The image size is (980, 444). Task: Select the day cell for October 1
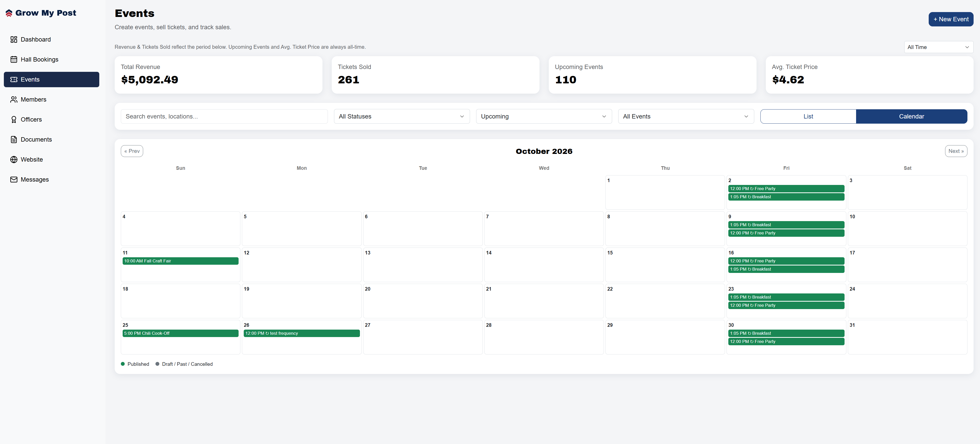[665, 193]
